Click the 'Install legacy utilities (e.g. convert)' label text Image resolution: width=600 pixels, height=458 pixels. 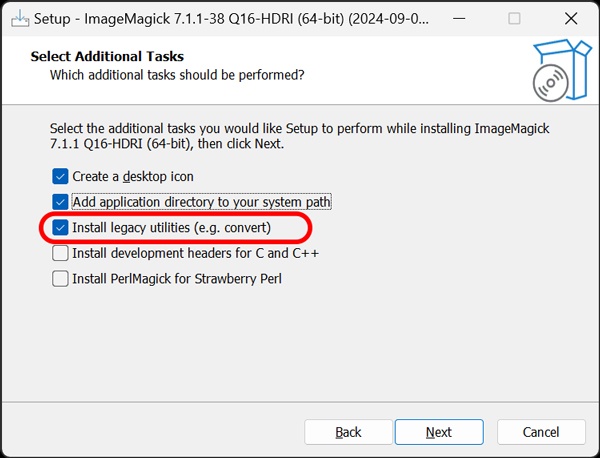[171, 228]
